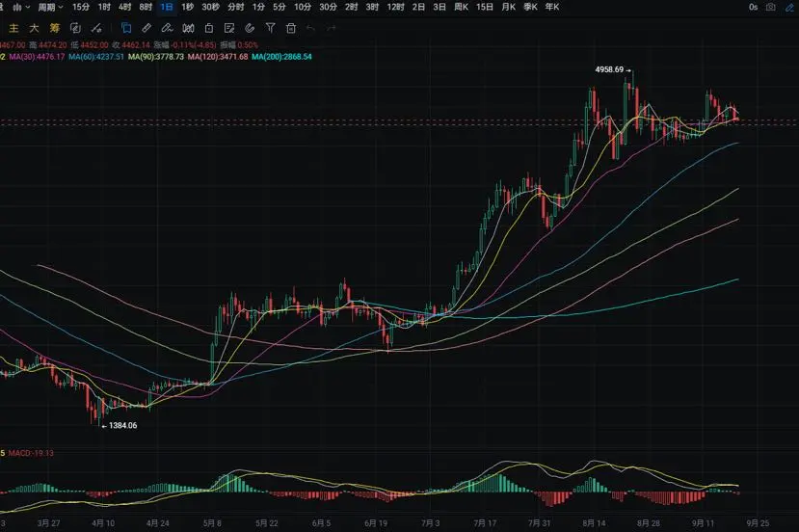Select the active 1日 timeframe
This screenshot has height=532, width=799.
click(x=167, y=7)
